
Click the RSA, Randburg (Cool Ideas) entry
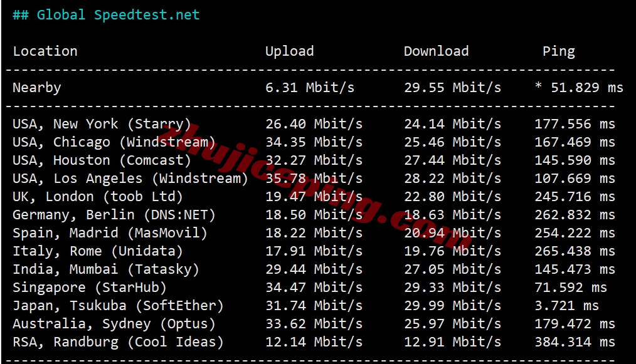pos(118,342)
